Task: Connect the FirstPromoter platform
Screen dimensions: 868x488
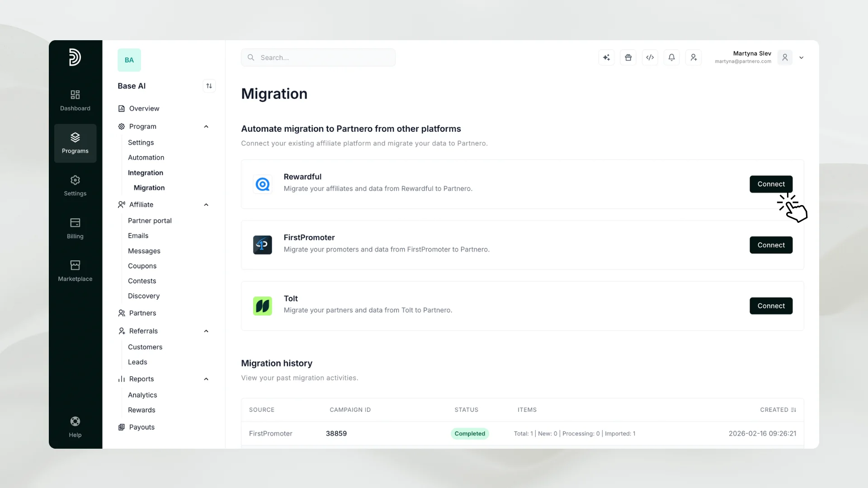Action: pos(771,245)
